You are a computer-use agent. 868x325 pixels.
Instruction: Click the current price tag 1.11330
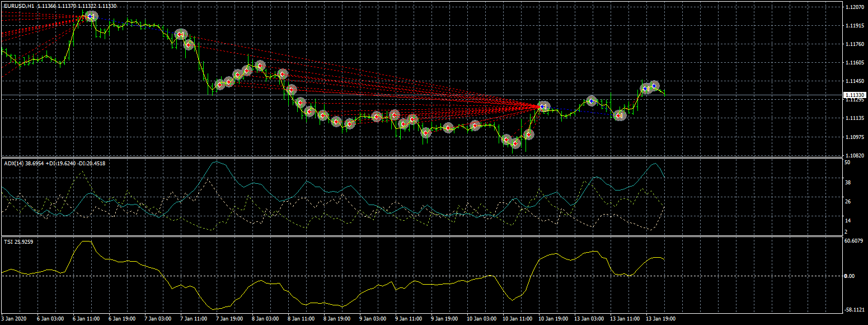click(853, 95)
